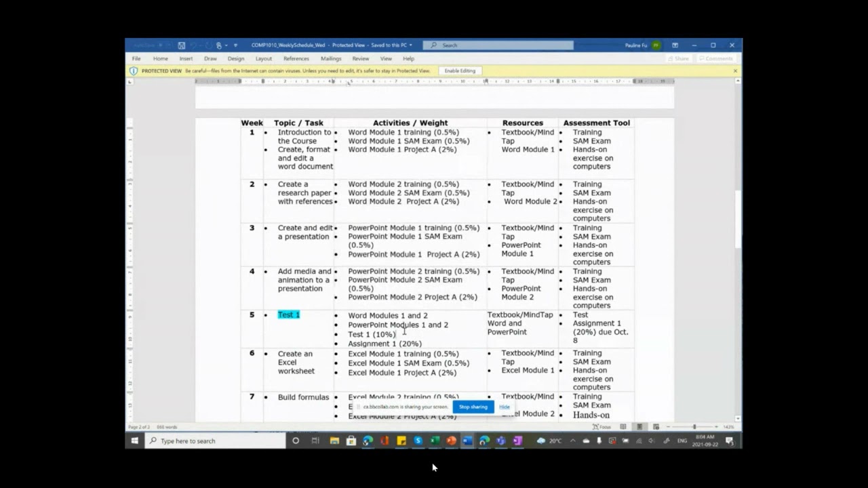This screenshot has width=868, height=488.
Task: Click the 666 words count in status bar
Action: [x=167, y=427]
